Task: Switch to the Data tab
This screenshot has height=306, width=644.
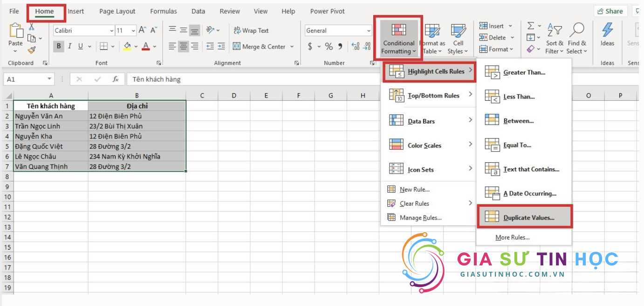Action: [198, 11]
